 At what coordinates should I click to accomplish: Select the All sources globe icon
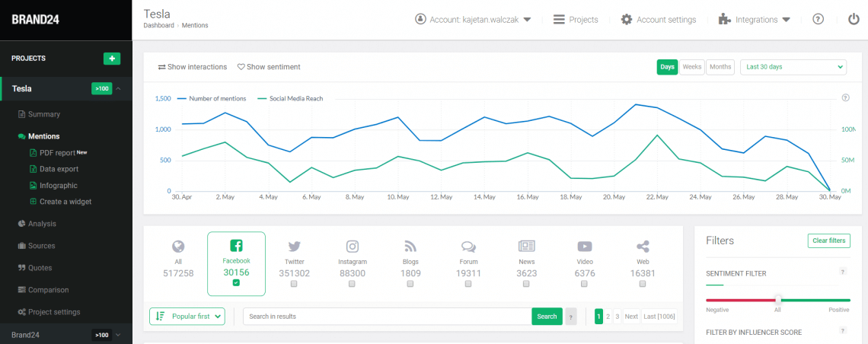click(x=178, y=247)
